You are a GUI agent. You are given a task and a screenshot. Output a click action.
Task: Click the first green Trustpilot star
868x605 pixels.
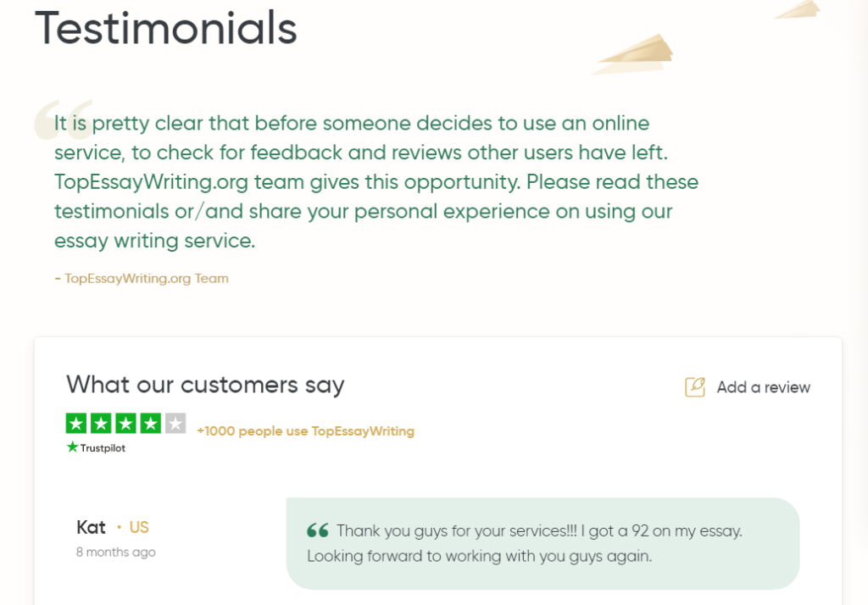(75, 424)
